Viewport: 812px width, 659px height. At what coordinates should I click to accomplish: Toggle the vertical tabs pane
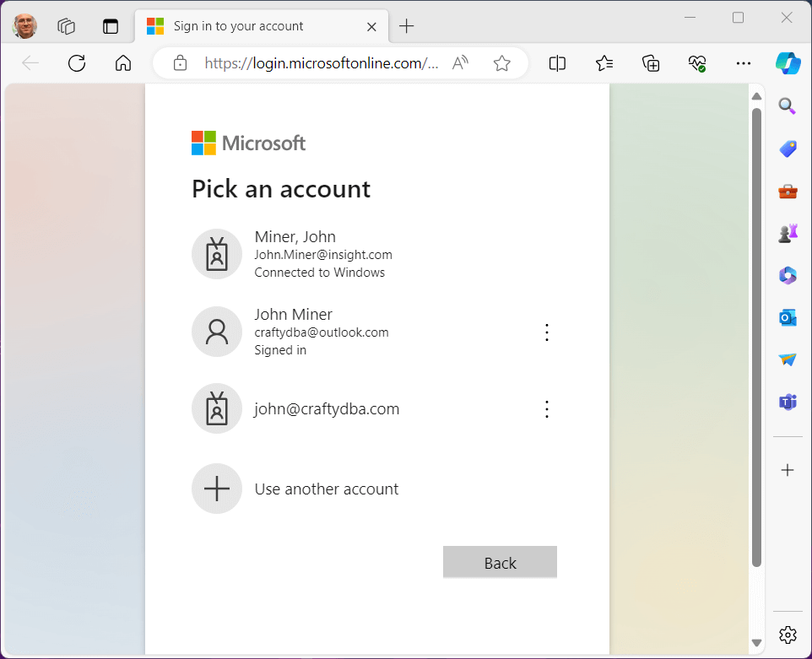[111, 26]
